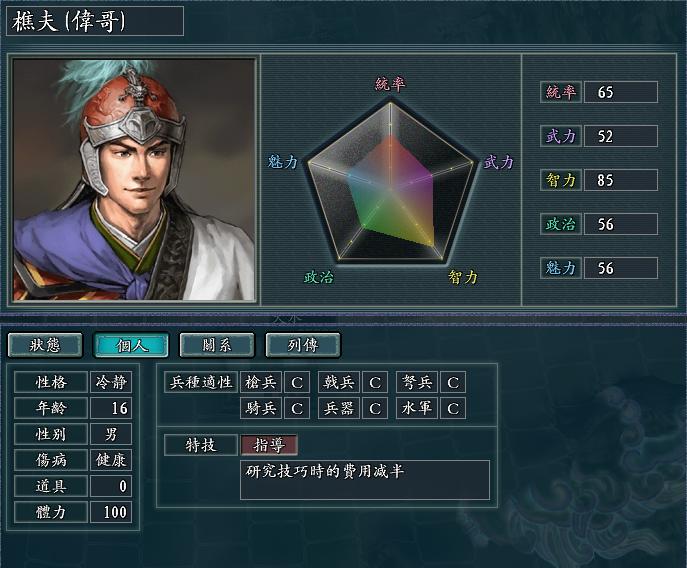
Task: Click the character portrait image
Action: tap(134, 180)
